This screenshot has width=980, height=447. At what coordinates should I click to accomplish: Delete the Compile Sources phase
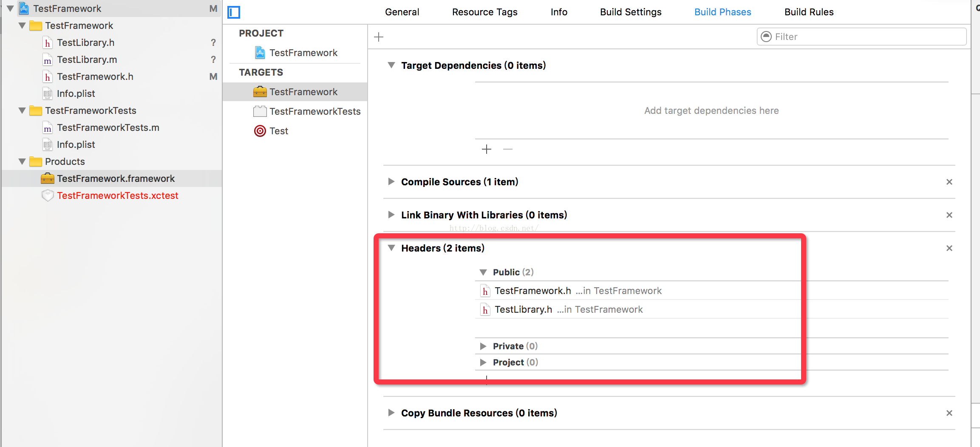pyautogui.click(x=949, y=182)
